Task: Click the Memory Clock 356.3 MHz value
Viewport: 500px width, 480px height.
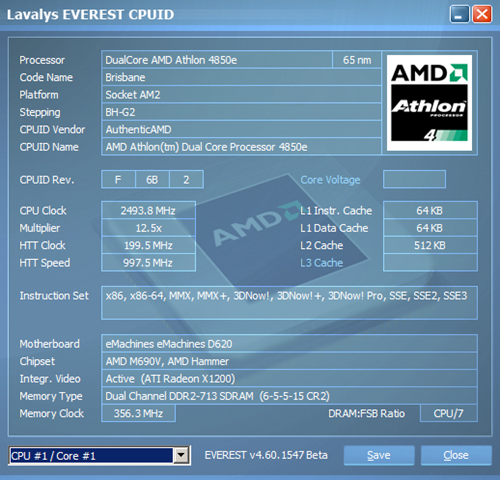Action: pos(138,413)
